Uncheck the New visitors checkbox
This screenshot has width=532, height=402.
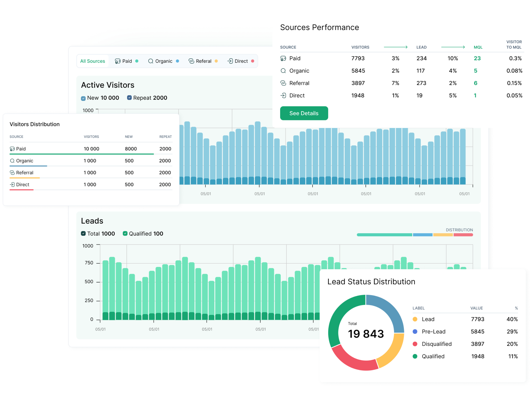(x=83, y=98)
